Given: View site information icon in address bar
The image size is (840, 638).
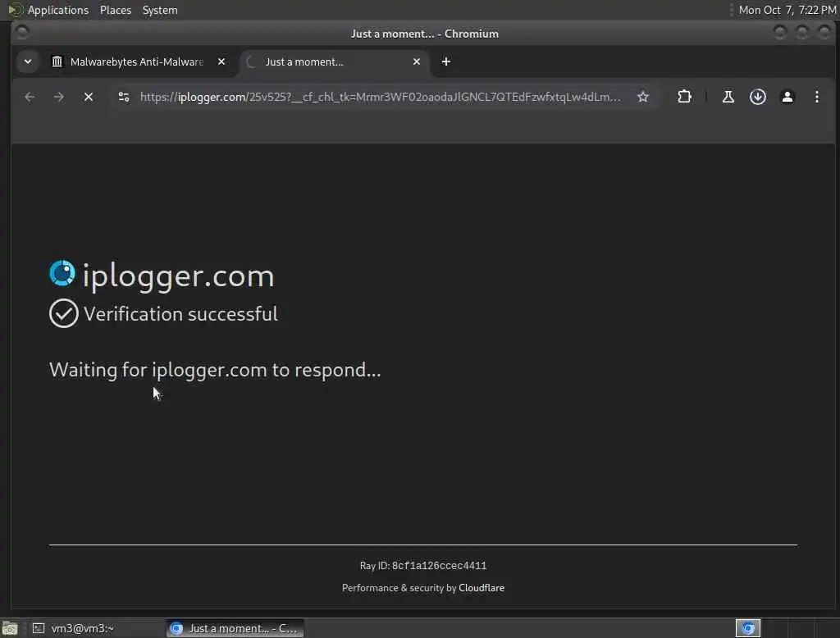Looking at the screenshot, I should [124, 97].
